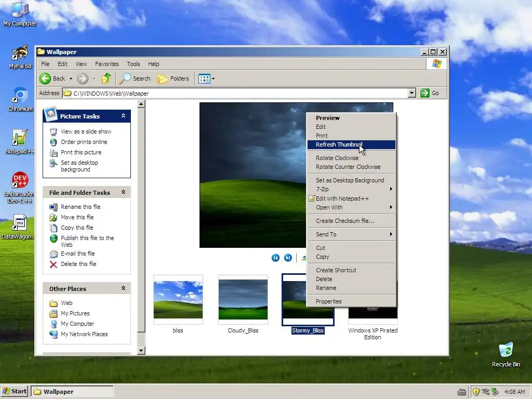Click Delete this file
The image size is (532, 399).
(78, 264)
